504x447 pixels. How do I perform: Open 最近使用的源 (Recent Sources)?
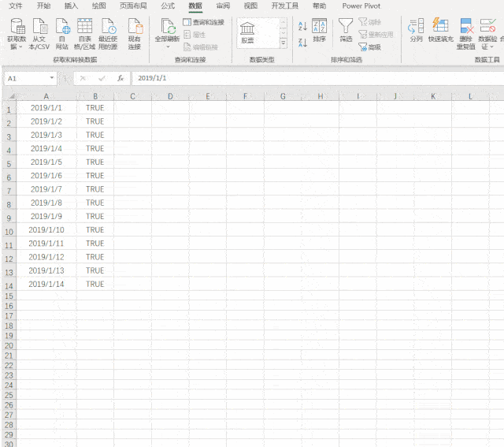point(108,34)
